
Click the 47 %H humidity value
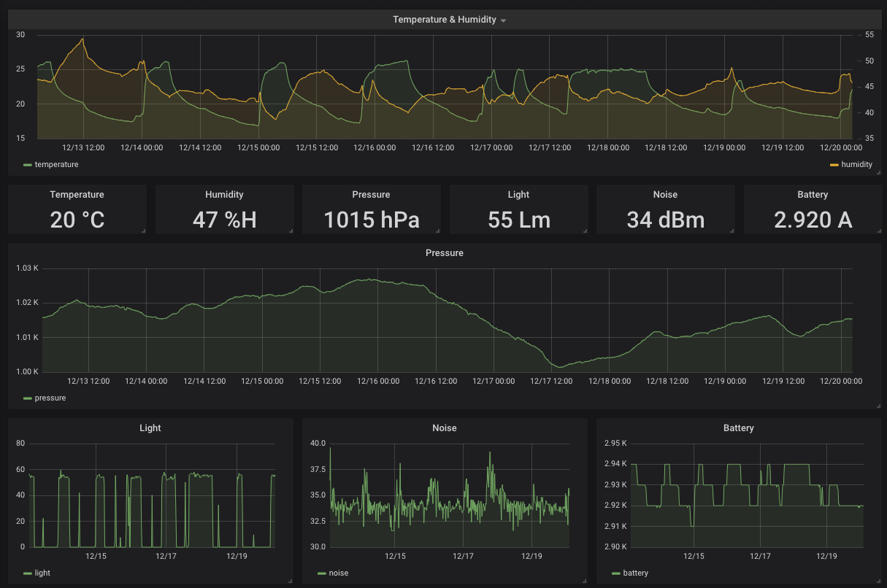(224, 220)
